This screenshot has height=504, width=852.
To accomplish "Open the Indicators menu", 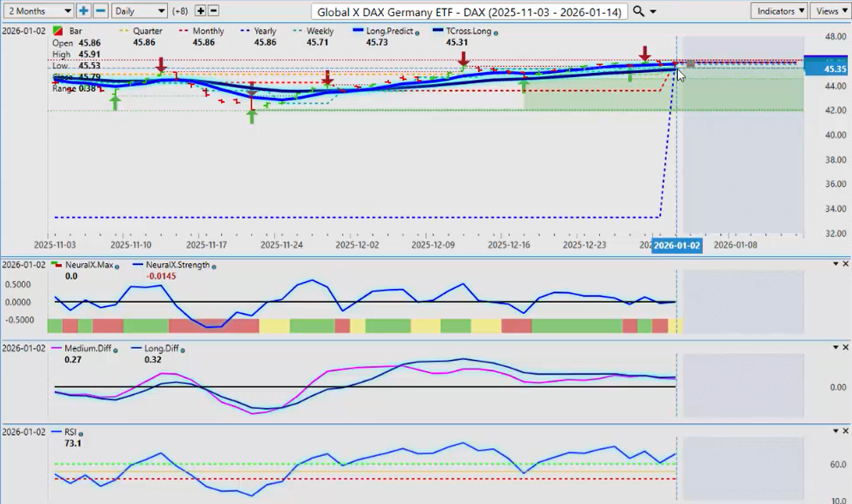I will coord(778,11).
